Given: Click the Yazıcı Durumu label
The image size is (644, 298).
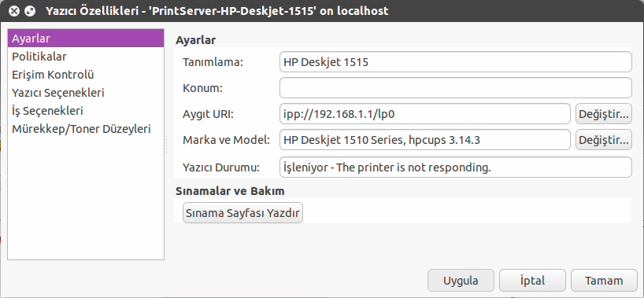Looking at the screenshot, I should [221, 167].
